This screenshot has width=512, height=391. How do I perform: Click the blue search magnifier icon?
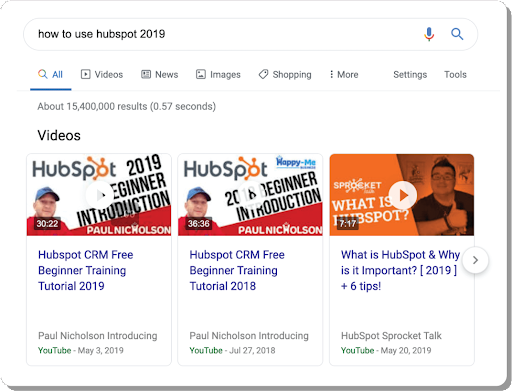click(457, 34)
